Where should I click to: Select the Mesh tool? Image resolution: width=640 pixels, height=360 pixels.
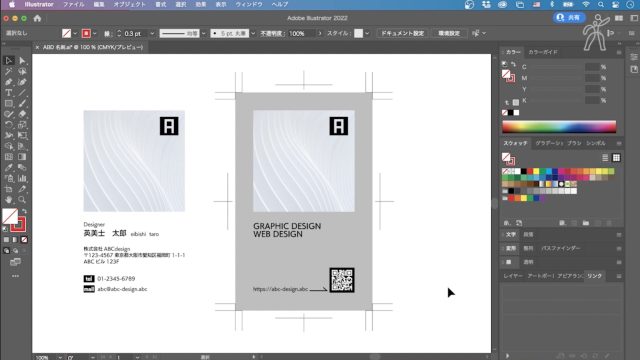(9, 157)
